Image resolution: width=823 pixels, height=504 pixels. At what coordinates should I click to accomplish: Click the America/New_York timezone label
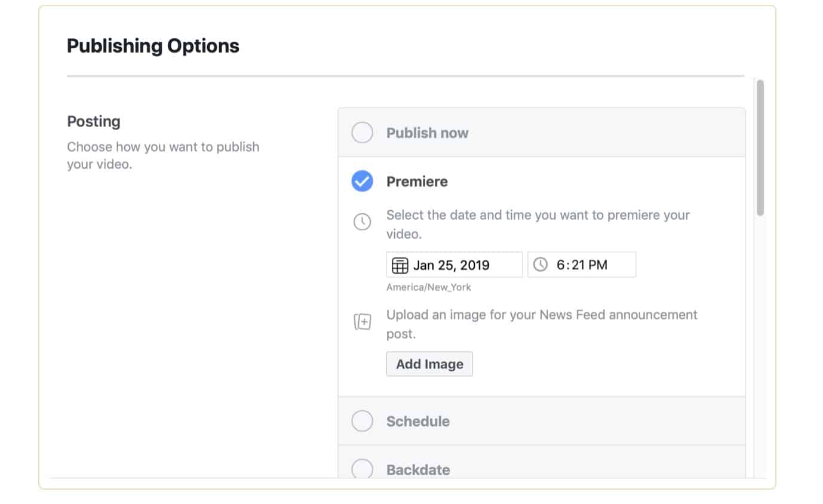(428, 287)
